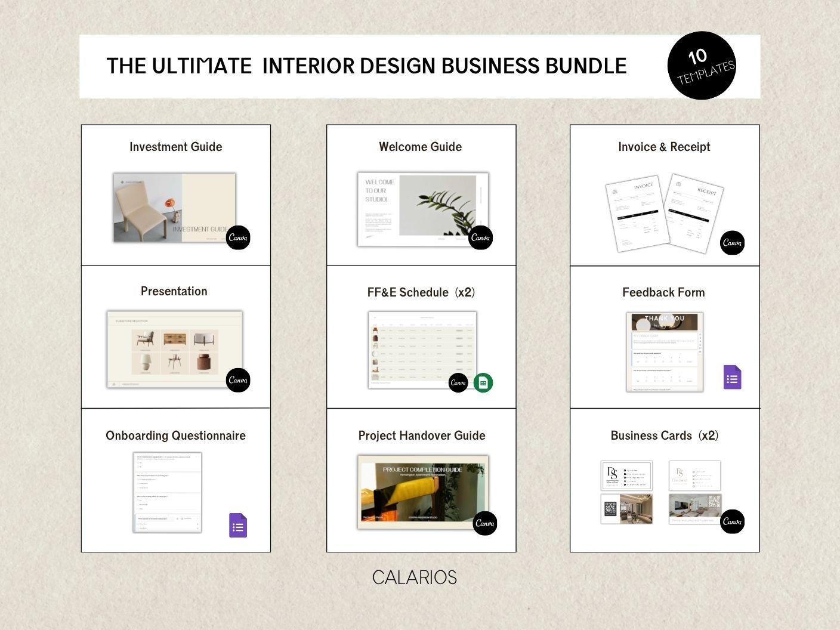Click the Welcome Guide title
This screenshot has height=630, width=840.
click(420, 147)
